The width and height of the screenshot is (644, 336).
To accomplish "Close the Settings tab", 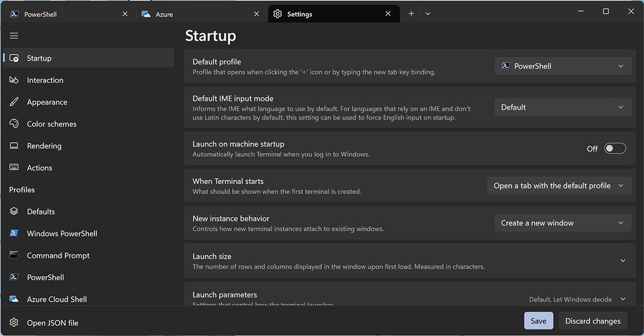I will pos(388,14).
